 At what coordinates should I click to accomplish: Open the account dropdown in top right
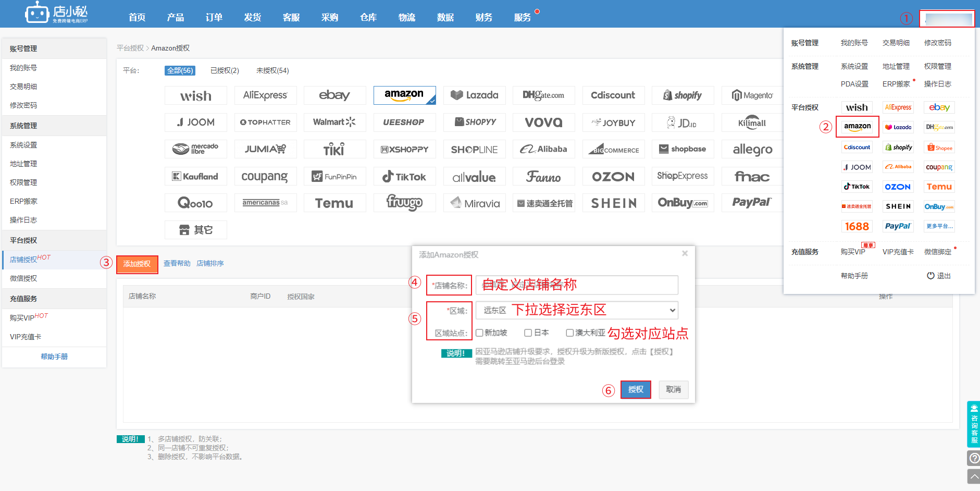click(947, 18)
